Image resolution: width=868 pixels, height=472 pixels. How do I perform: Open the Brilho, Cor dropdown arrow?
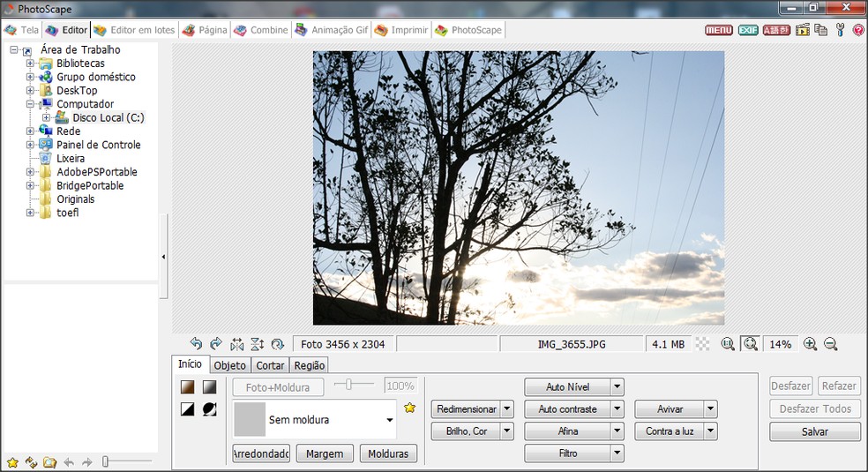[x=507, y=431]
